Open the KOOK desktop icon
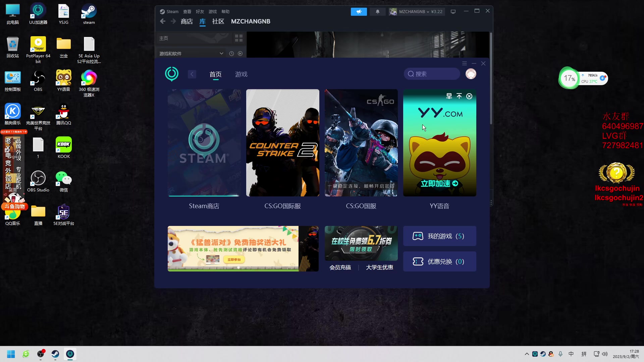This screenshot has height=362, width=644. coord(64,148)
